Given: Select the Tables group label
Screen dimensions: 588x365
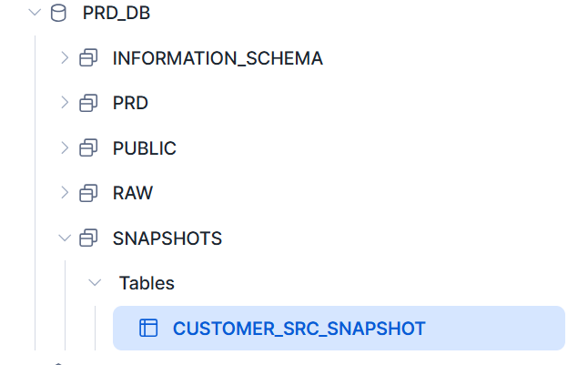Looking at the screenshot, I should (x=147, y=283).
